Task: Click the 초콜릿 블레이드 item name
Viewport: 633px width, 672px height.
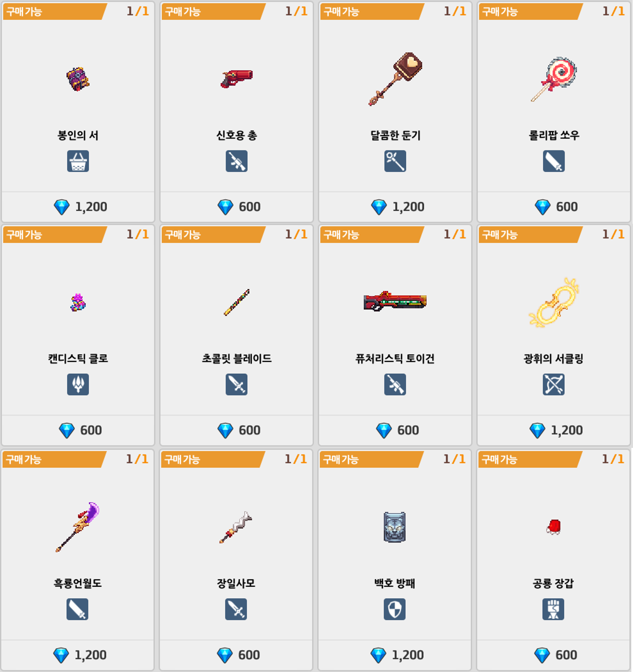Action: pyautogui.click(x=237, y=359)
